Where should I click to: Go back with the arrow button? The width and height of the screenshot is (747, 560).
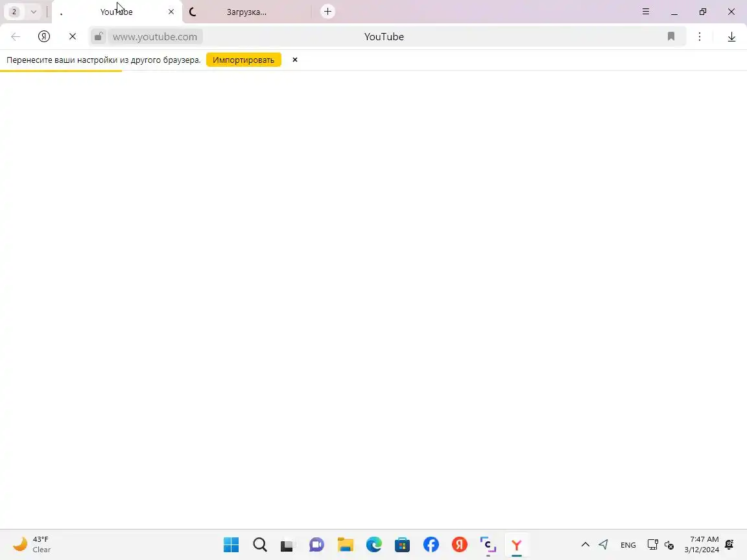(x=16, y=37)
